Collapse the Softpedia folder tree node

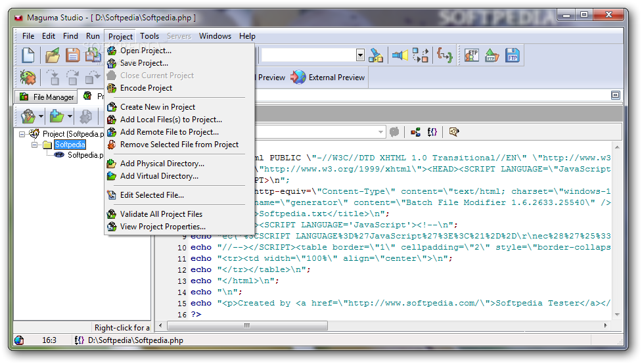35,145
